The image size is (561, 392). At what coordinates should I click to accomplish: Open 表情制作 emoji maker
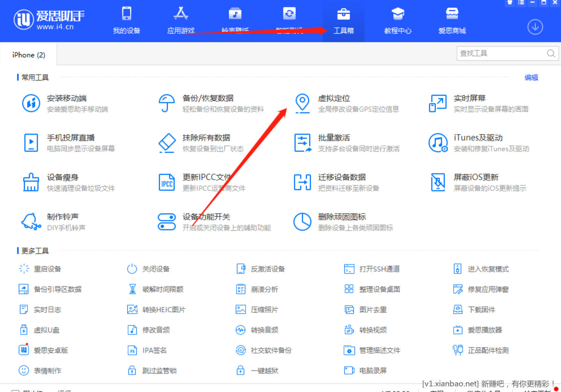click(x=40, y=371)
